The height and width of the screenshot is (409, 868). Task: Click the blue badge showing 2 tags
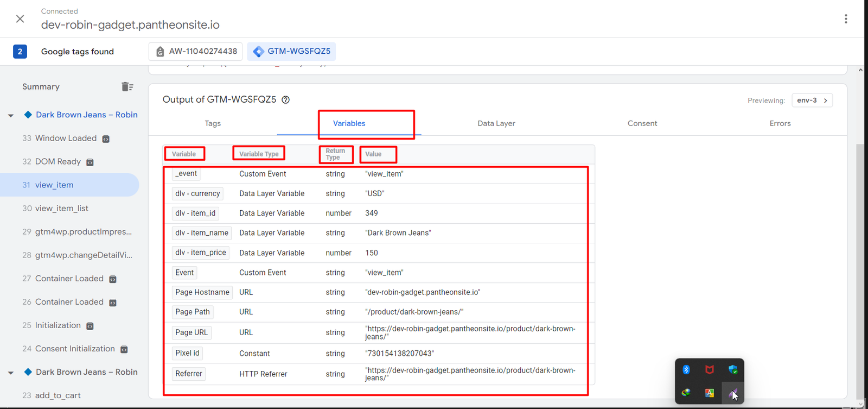[20, 52]
